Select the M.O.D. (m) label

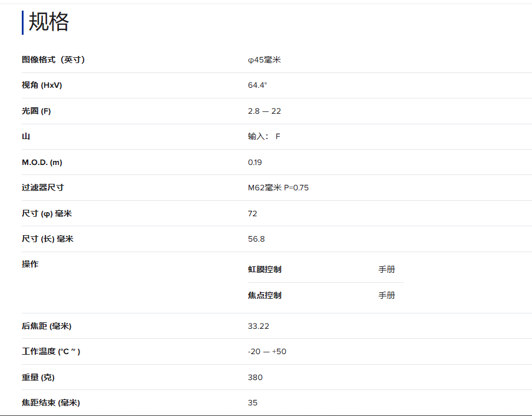pos(42,162)
